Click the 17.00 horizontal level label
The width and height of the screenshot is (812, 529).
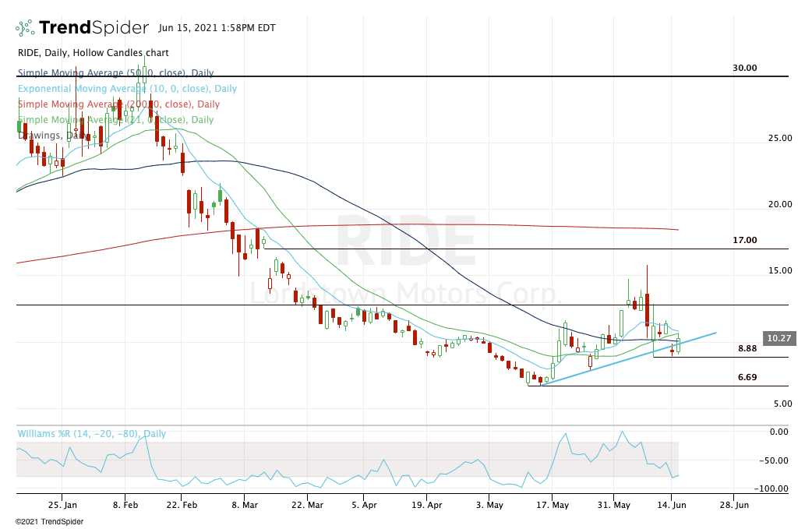[745, 240]
